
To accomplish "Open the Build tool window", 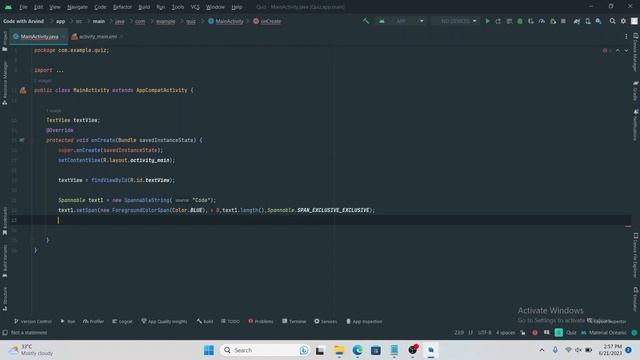I will pyautogui.click(x=205, y=322).
